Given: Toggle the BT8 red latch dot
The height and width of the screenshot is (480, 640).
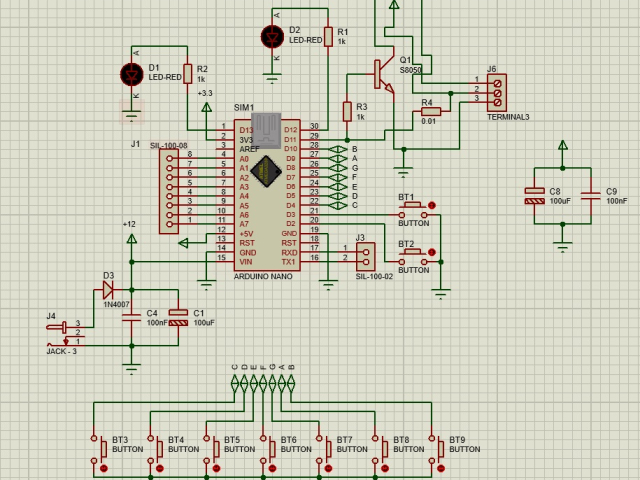Looking at the screenshot, I should point(385,468).
